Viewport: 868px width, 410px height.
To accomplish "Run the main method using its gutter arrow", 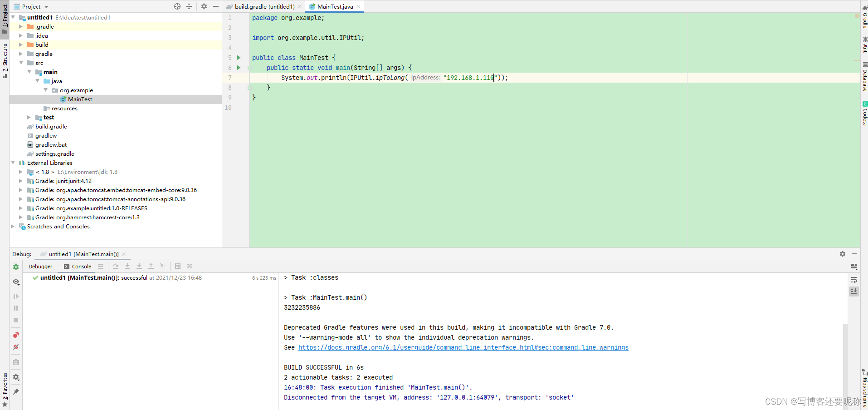I will [239, 68].
